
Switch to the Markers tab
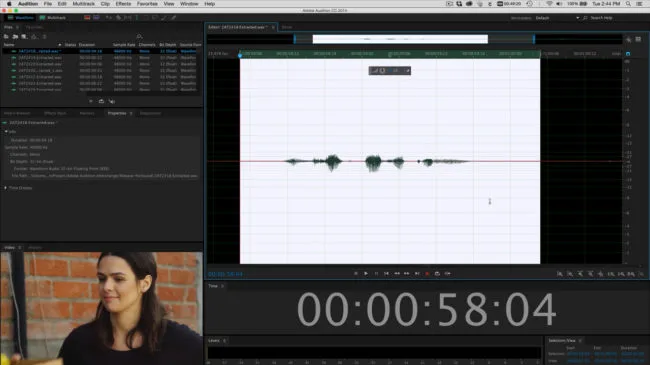87,113
